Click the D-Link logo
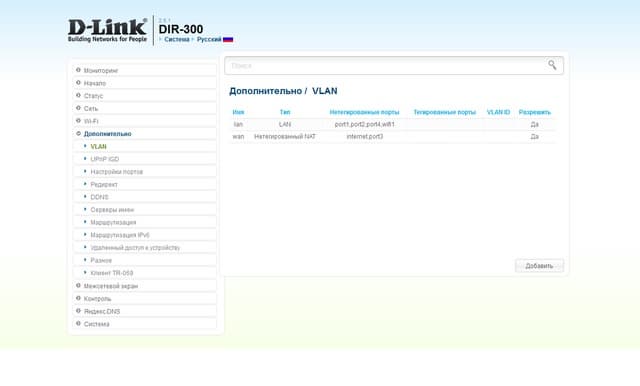640x386 pixels. click(107, 30)
